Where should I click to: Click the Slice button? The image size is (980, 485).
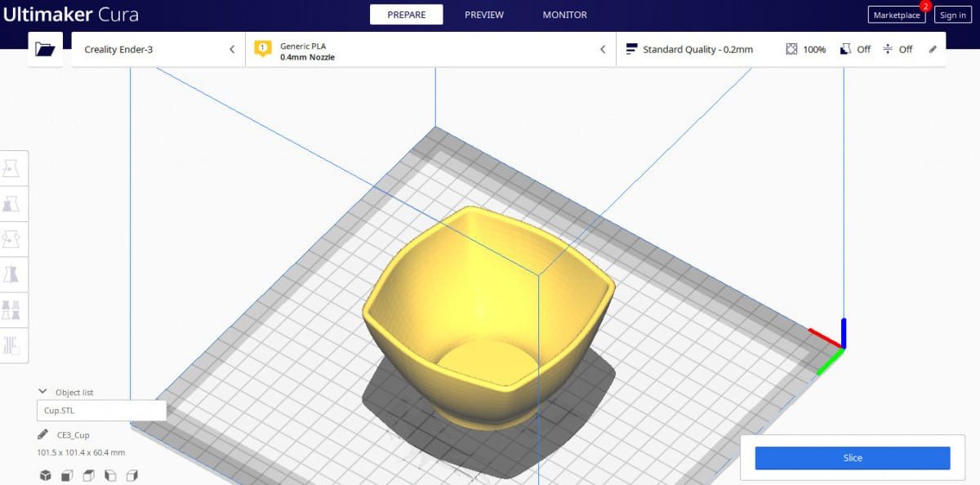click(853, 458)
